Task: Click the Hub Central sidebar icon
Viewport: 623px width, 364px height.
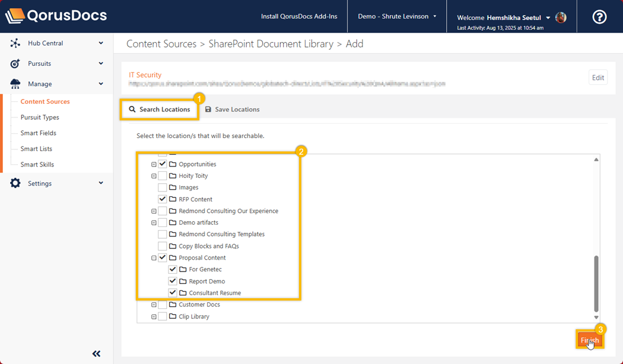Action: [x=15, y=43]
